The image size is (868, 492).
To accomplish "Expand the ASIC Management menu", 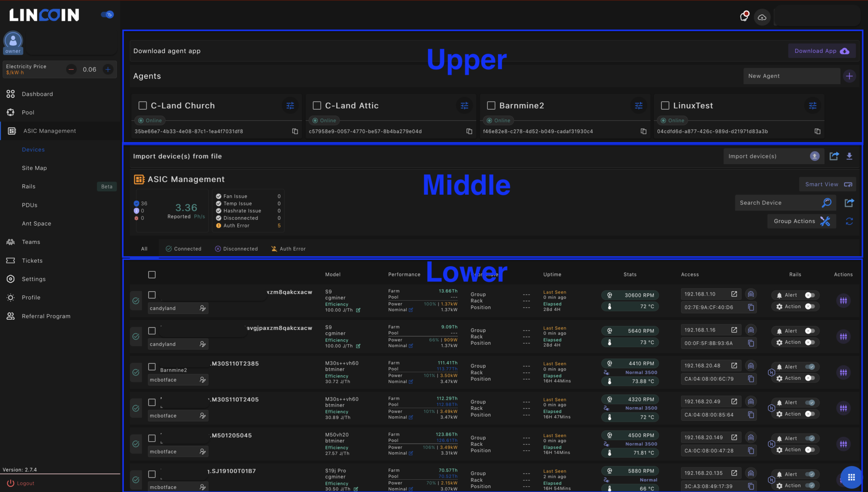I will (50, 130).
